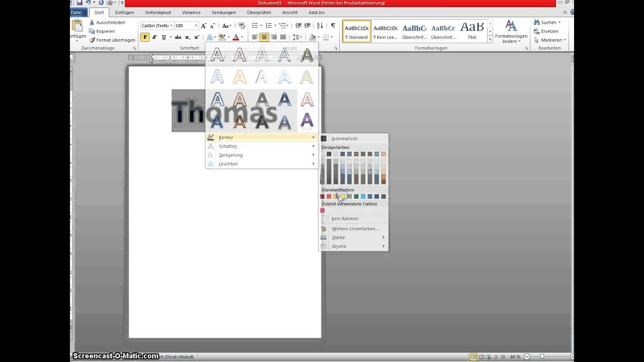Viewport: 644px width, 362px height.
Task: Click the decrease indent icon
Action: [x=298, y=26]
